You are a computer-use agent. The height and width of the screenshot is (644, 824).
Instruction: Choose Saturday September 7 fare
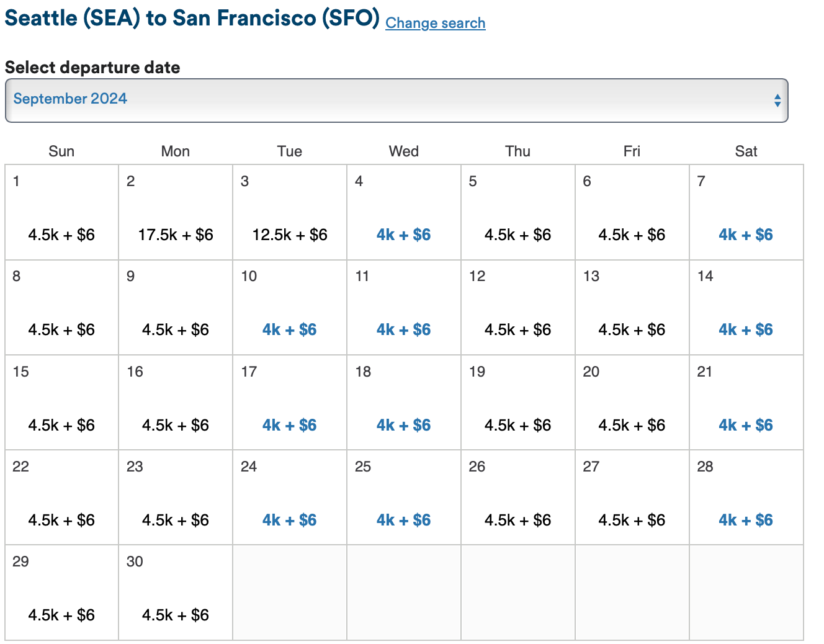746,235
